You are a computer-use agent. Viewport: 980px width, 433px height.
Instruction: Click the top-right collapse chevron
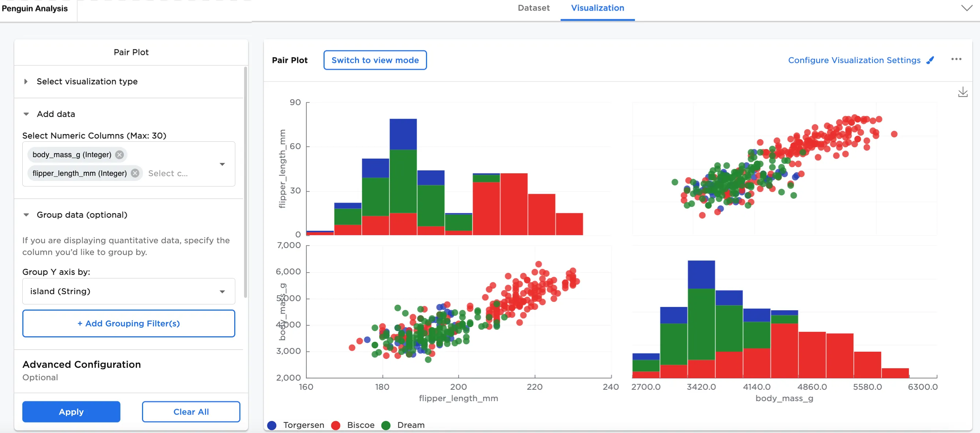[966, 8]
